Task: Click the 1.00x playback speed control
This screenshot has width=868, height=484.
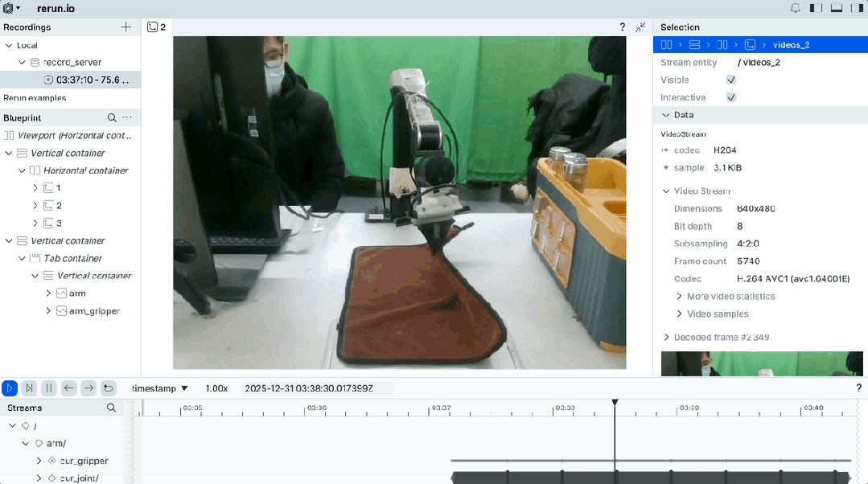Action: (x=216, y=388)
